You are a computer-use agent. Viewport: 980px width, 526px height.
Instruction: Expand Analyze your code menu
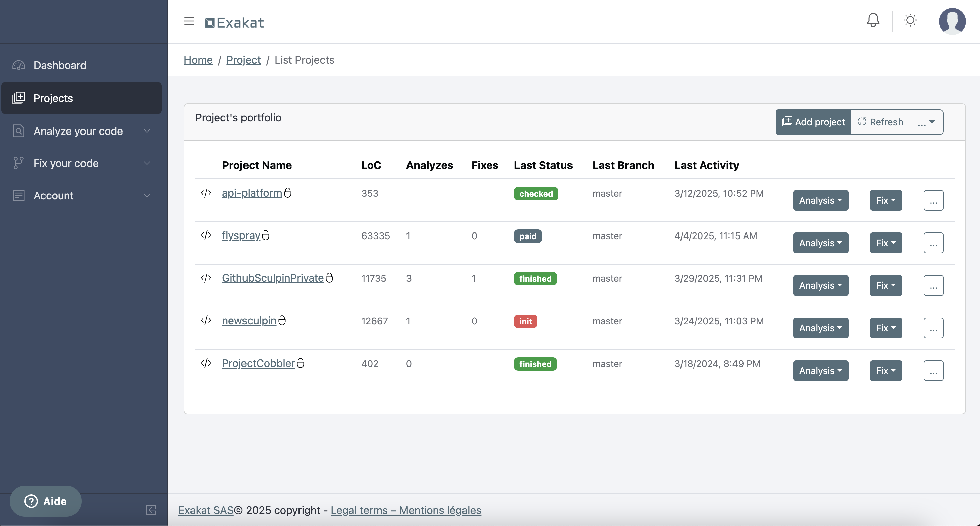[x=78, y=131]
